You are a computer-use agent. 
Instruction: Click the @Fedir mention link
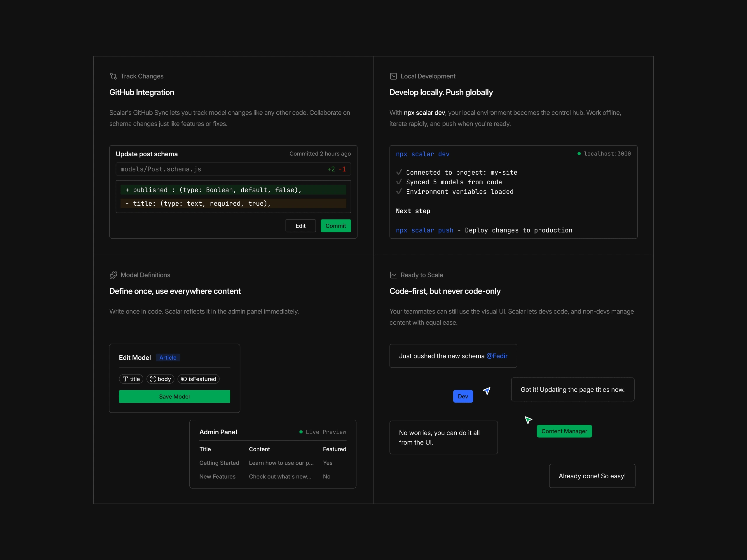pyautogui.click(x=497, y=356)
